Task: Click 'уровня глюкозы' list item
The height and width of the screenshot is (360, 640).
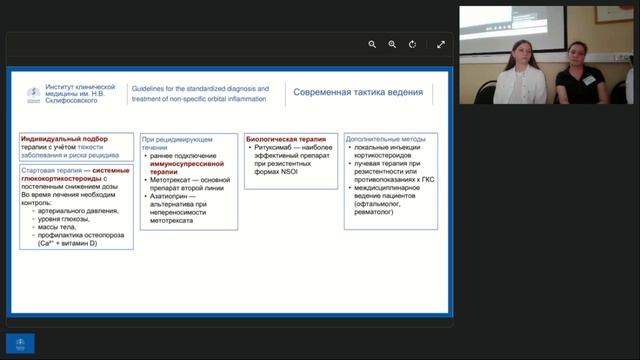Action: [63, 219]
